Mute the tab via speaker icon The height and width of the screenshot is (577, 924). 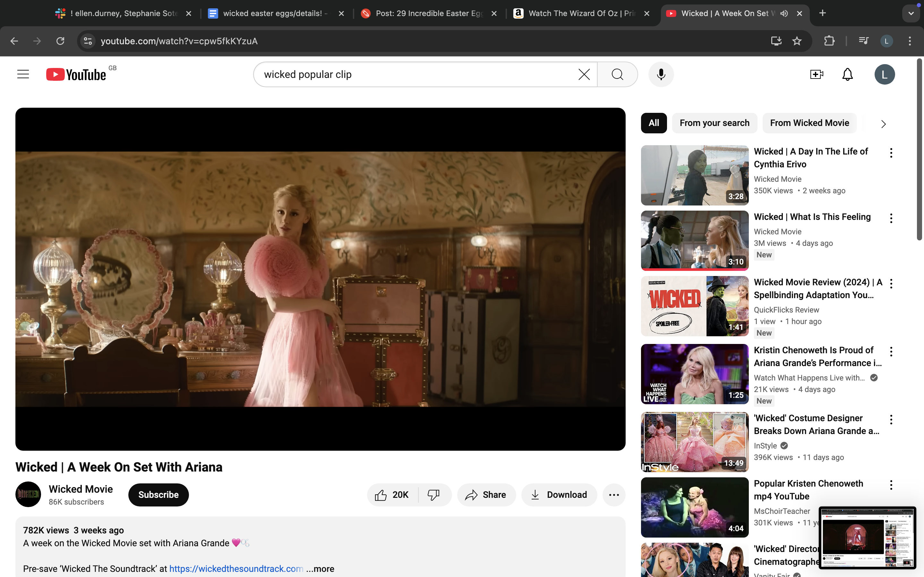click(784, 13)
